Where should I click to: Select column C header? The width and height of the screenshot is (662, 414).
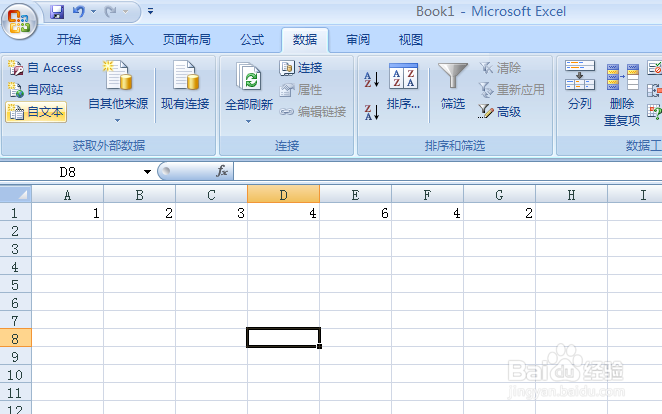tap(212, 195)
